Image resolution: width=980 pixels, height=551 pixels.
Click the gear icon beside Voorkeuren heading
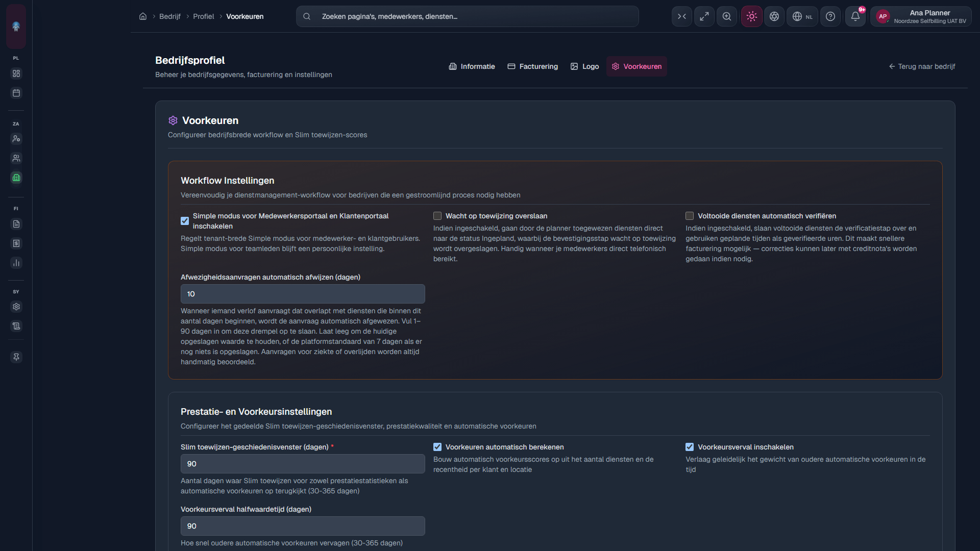(x=173, y=120)
